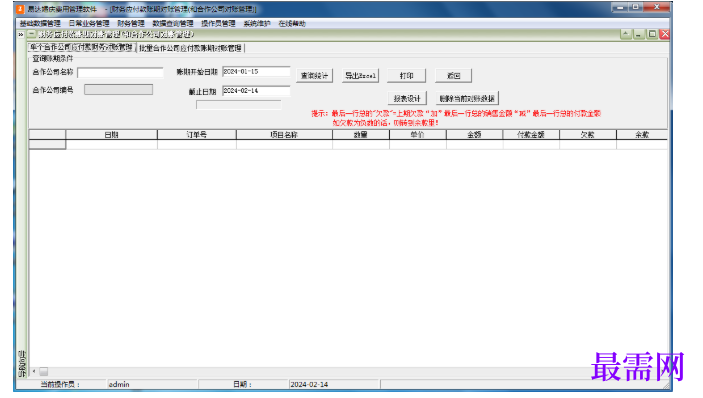Click the 数量 column header
Viewport: 703px width, 398px height.
[361, 134]
